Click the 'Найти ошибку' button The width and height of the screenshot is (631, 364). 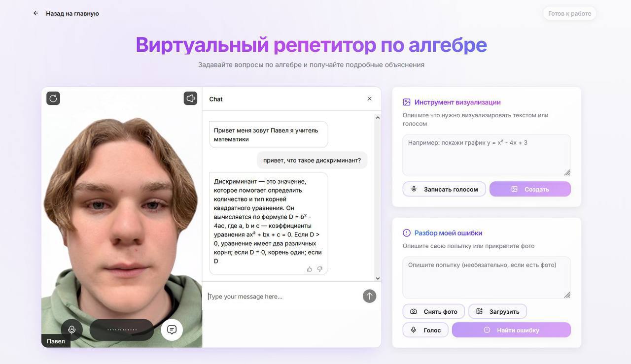coord(511,330)
